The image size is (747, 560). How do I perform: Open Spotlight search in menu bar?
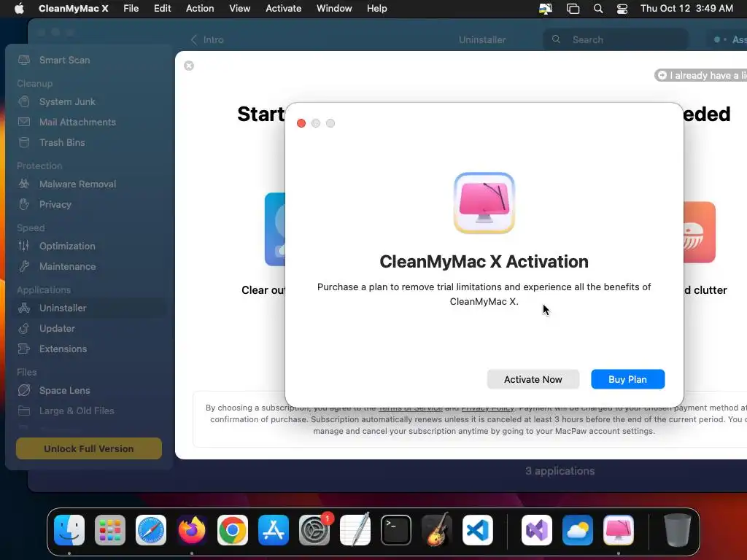point(598,9)
